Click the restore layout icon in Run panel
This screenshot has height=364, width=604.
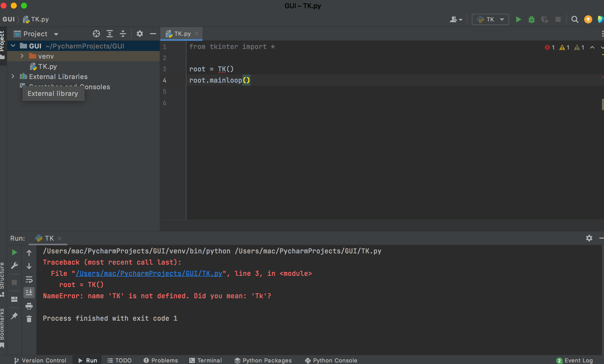click(x=14, y=299)
